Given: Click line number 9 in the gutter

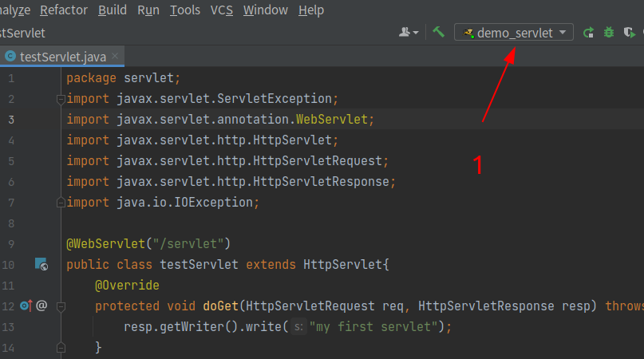Looking at the screenshot, I should [11, 244].
